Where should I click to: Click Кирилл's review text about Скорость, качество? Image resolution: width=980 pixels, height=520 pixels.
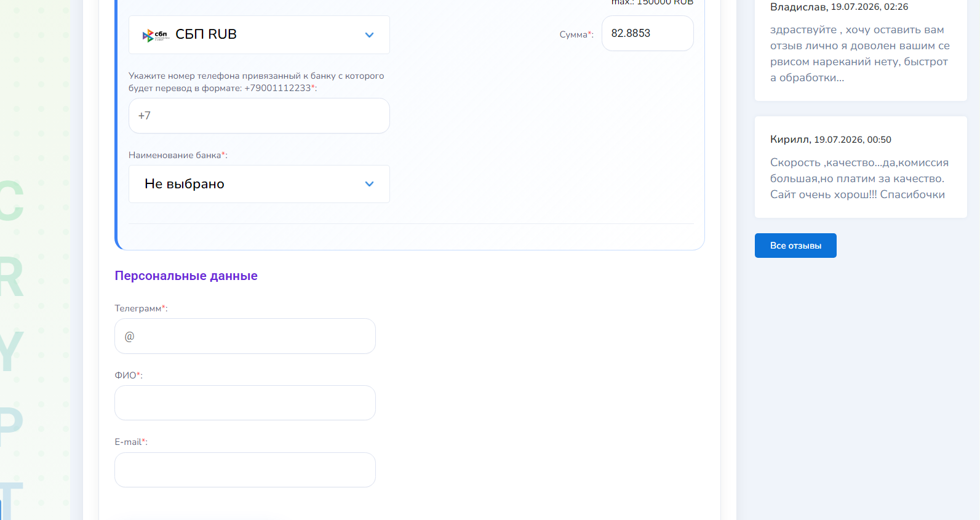pyautogui.click(x=859, y=178)
